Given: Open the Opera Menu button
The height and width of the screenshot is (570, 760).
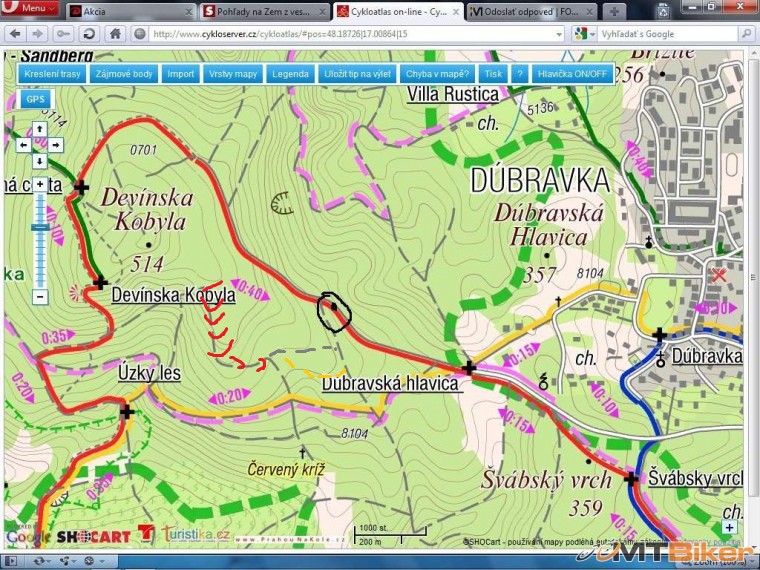Looking at the screenshot, I should (30, 9).
